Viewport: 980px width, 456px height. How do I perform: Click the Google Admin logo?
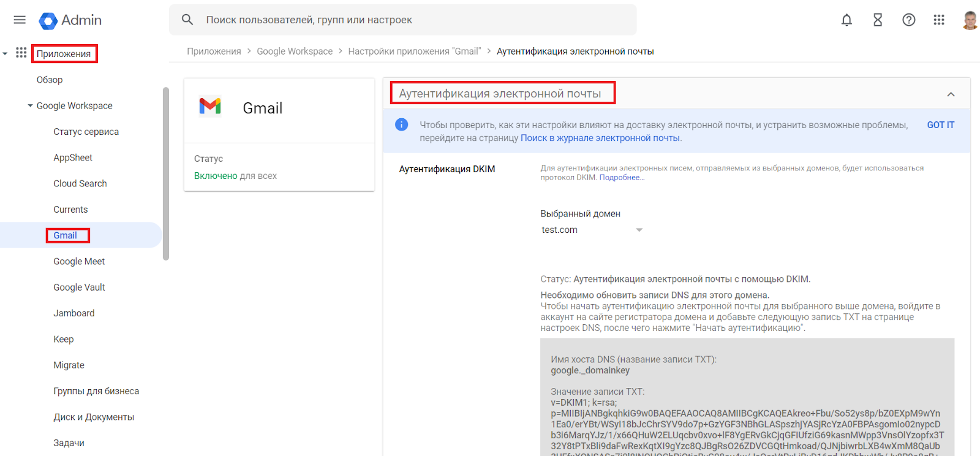[70, 20]
